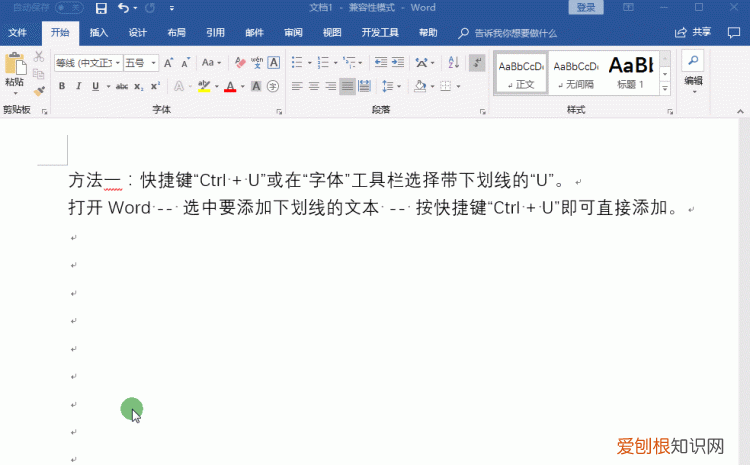
Task: Click the increase indent icon
Action: click(x=398, y=62)
